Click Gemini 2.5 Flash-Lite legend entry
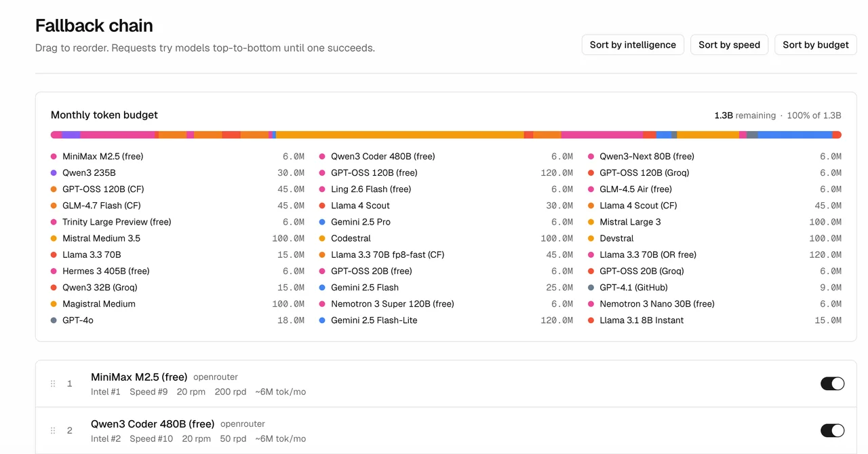 (374, 320)
